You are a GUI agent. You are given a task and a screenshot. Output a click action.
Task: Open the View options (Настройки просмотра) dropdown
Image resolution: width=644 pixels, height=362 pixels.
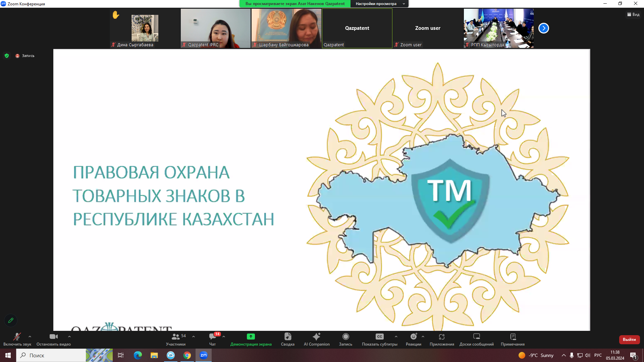click(x=379, y=4)
